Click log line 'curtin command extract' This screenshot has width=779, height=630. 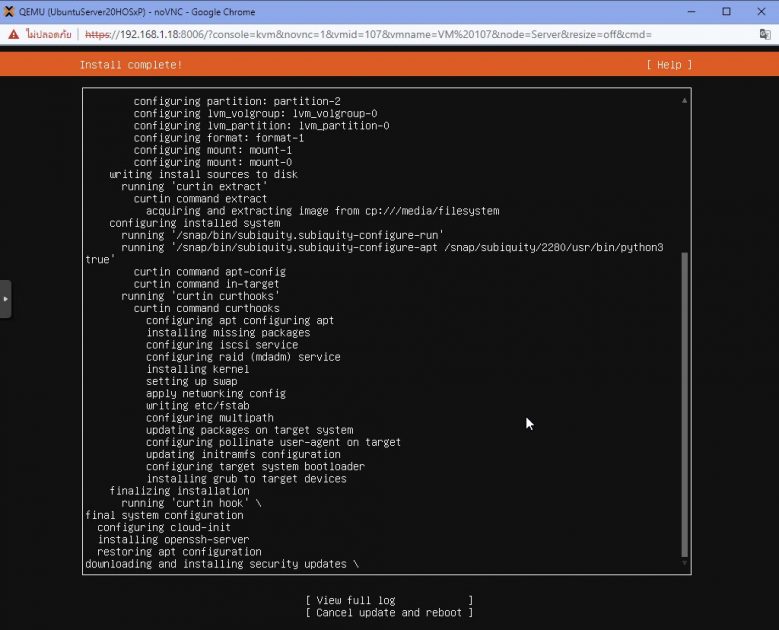(x=201, y=199)
